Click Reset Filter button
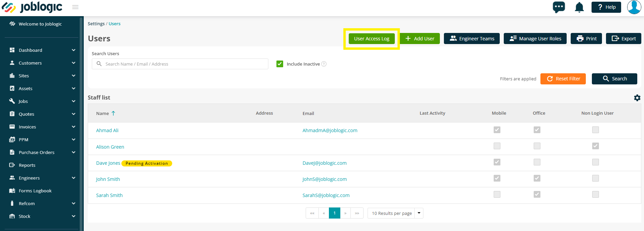This screenshot has width=644, height=231. pos(563,79)
